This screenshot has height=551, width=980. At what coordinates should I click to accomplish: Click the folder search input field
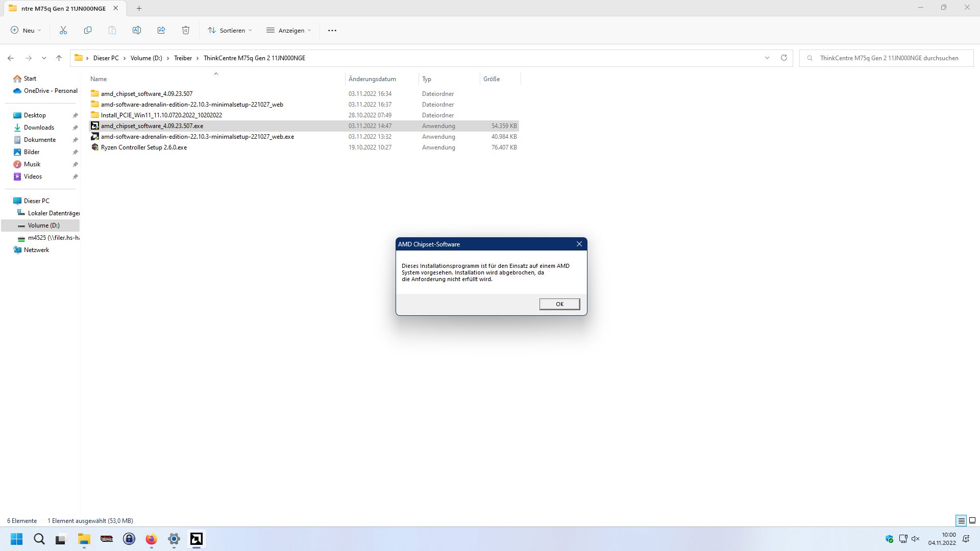(x=888, y=58)
